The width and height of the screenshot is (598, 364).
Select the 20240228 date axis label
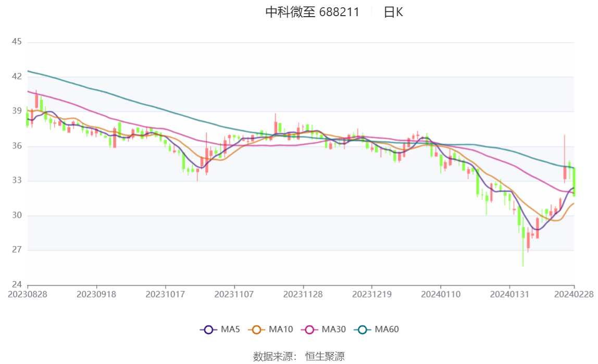coord(574,294)
